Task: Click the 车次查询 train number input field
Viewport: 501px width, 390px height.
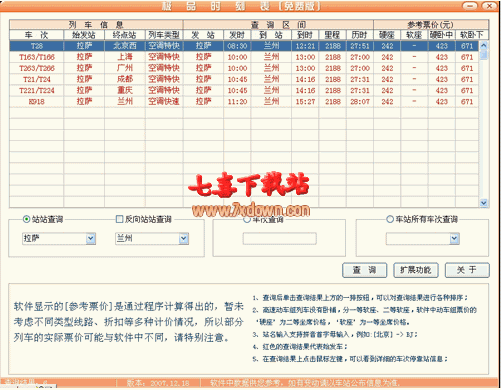Action: pyautogui.click(x=279, y=238)
